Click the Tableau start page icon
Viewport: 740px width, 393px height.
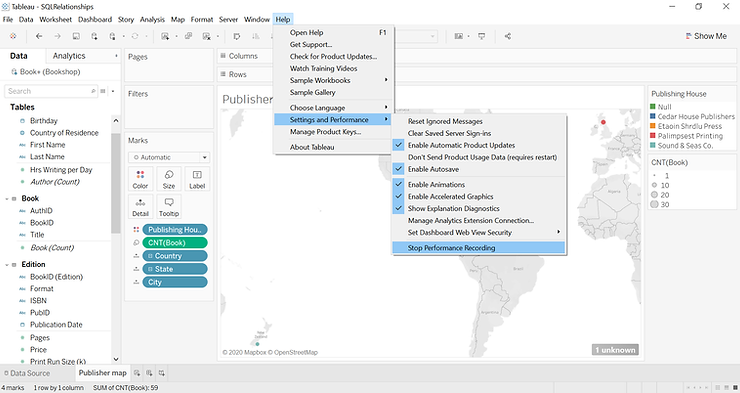[13, 36]
